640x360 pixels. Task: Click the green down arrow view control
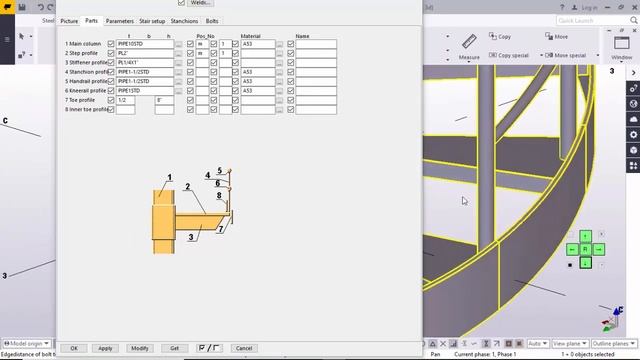pos(585,262)
